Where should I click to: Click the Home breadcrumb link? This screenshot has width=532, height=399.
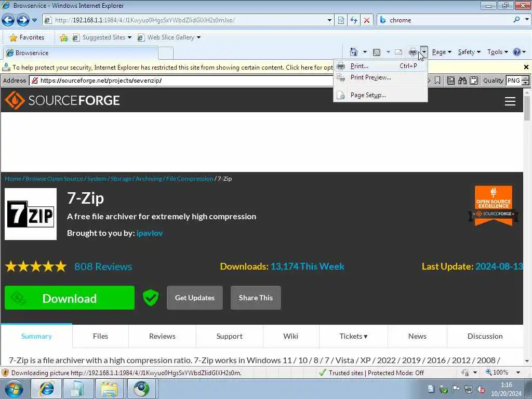click(13, 179)
